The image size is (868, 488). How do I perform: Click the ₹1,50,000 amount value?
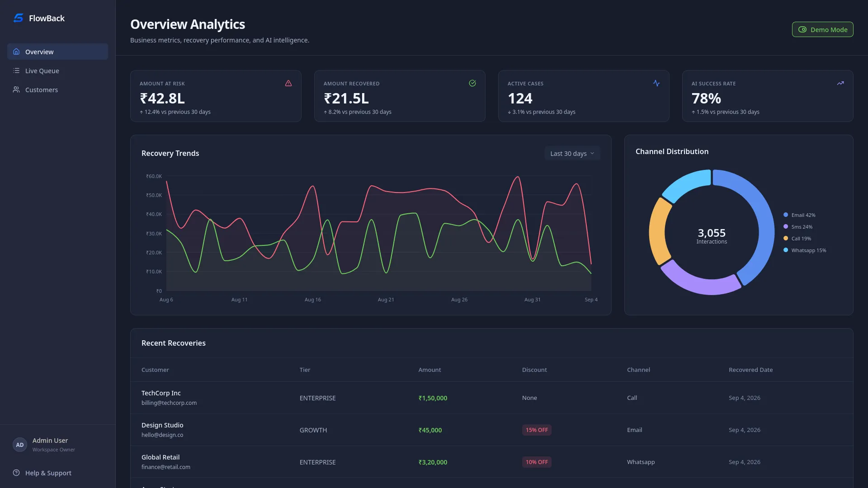[433, 398]
